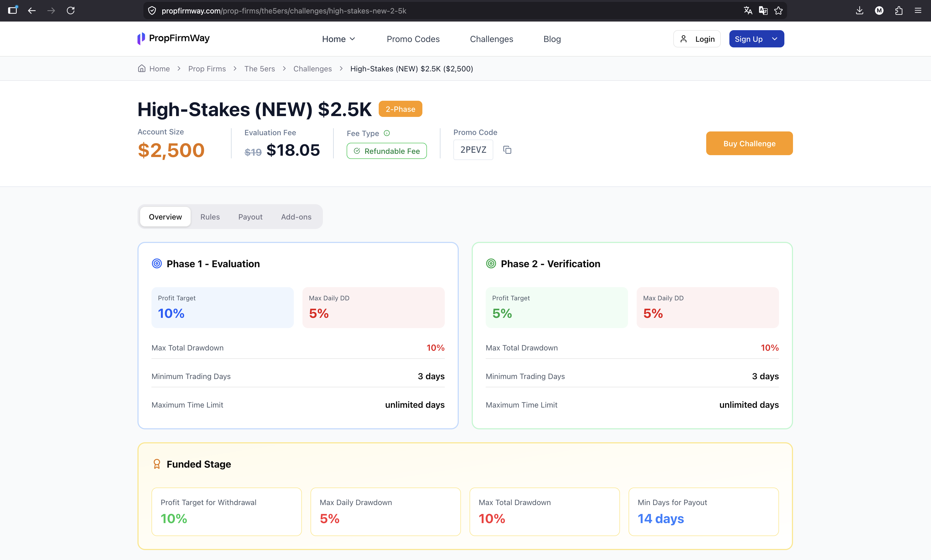Click the browser address bar URL

[284, 11]
